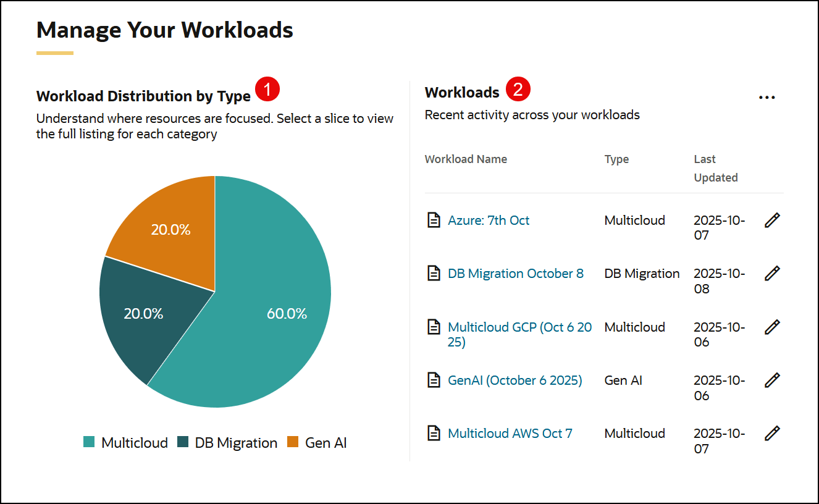Image resolution: width=819 pixels, height=504 pixels.
Task: Click the Manage Your Workloads page title
Action: click(165, 29)
